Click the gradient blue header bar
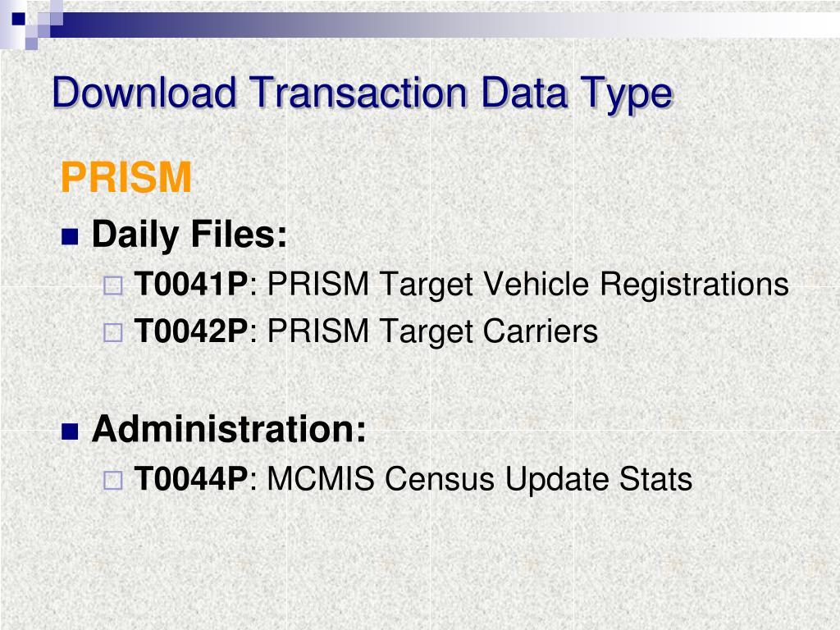This screenshot has height=630, width=840. (x=445, y=25)
